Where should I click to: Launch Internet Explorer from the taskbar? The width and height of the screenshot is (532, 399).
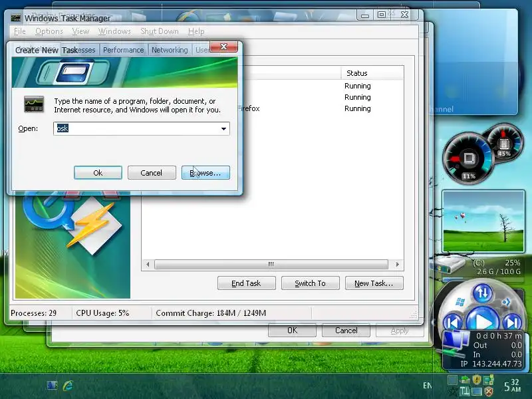(68, 386)
